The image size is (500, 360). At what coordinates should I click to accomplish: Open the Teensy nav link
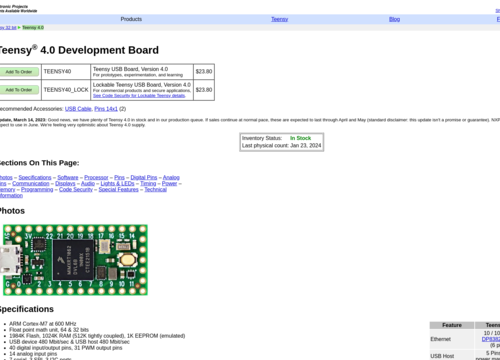(279, 19)
